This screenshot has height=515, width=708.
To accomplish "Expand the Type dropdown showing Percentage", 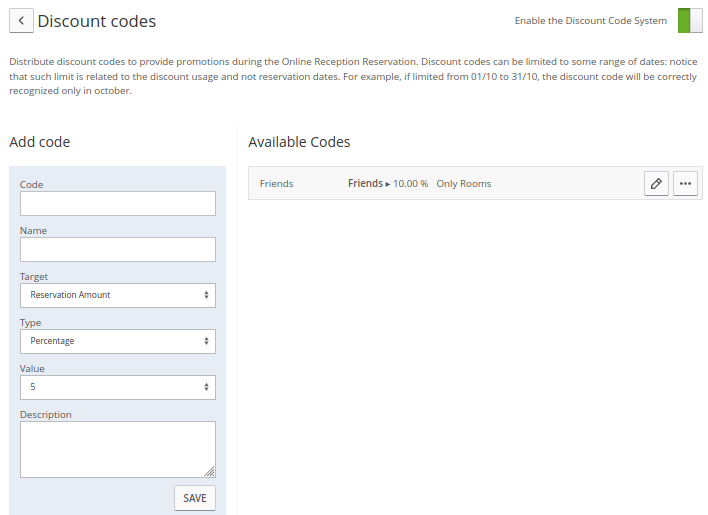I will 118,341.
